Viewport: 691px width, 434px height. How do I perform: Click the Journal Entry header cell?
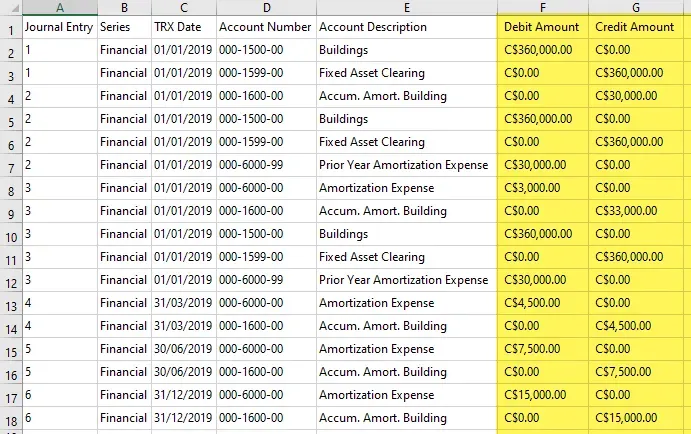[x=59, y=27]
